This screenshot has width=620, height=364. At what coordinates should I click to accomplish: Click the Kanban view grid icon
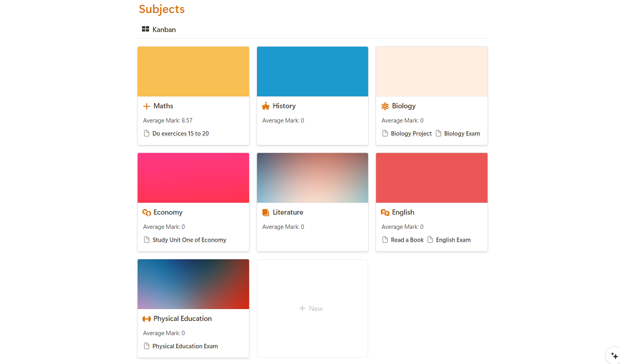pyautogui.click(x=146, y=29)
